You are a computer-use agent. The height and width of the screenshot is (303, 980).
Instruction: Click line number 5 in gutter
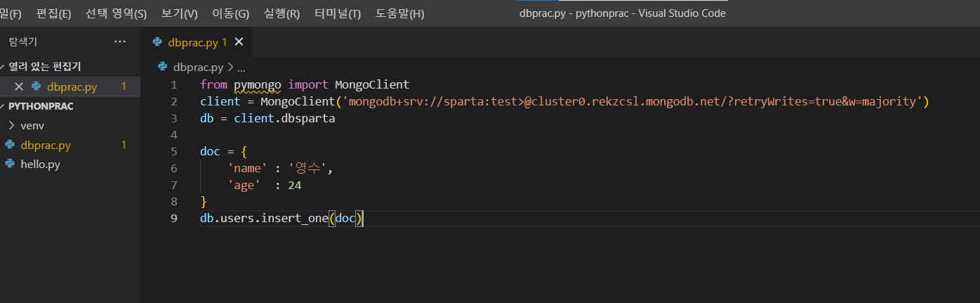click(173, 152)
